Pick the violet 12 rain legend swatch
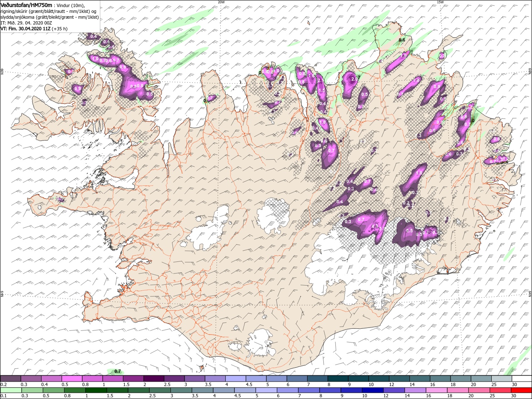Viewport: 532px width, 399px height. [394, 390]
